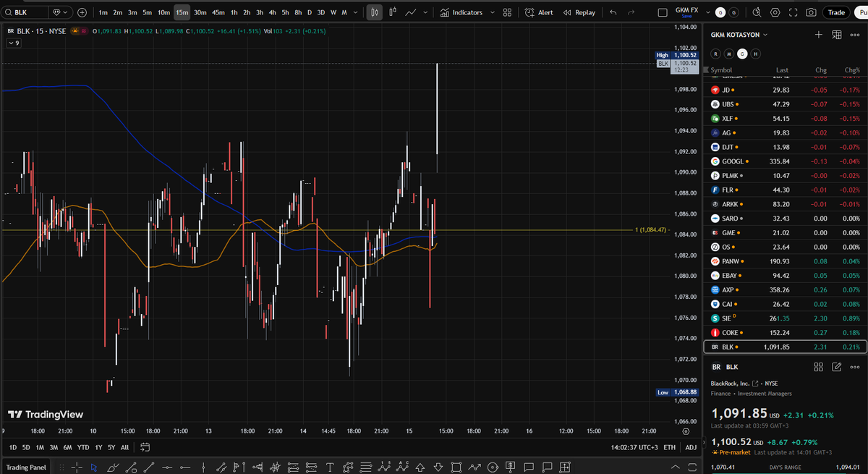868x474 pixels.
Task: Switch to the 1h timeframe
Action: point(234,12)
